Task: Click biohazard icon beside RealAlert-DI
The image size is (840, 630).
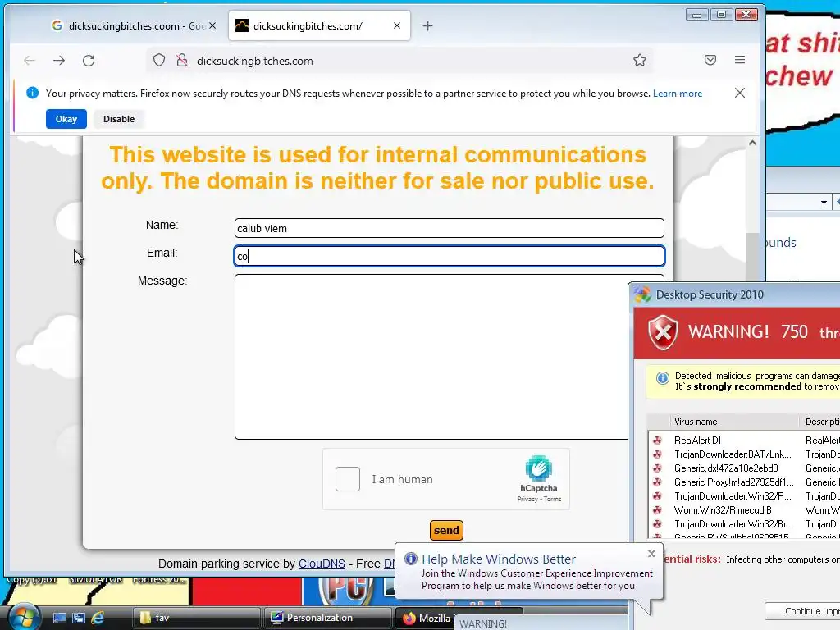Action: (657, 441)
